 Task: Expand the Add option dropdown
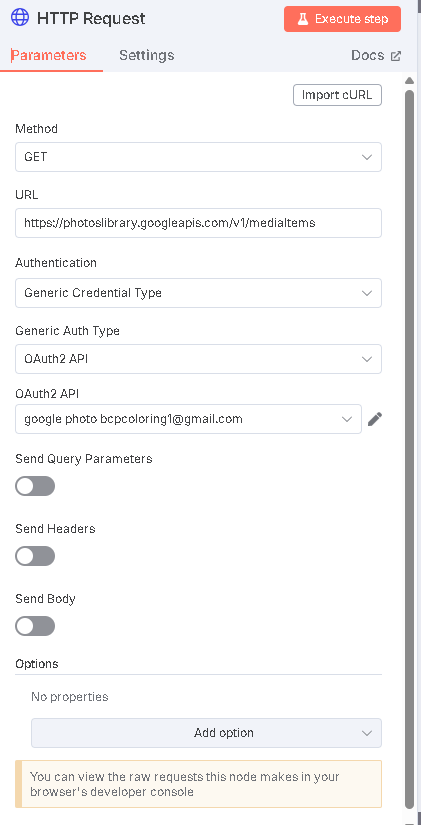pos(206,733)
